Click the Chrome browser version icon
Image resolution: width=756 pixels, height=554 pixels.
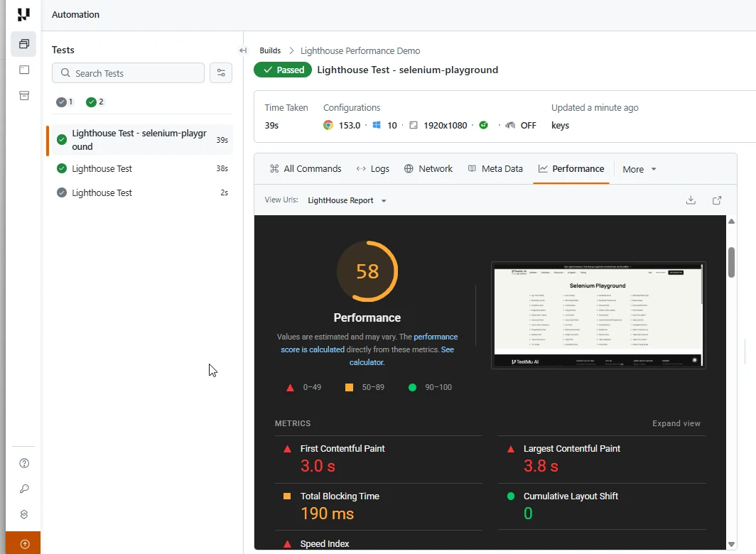pos(328,126)
